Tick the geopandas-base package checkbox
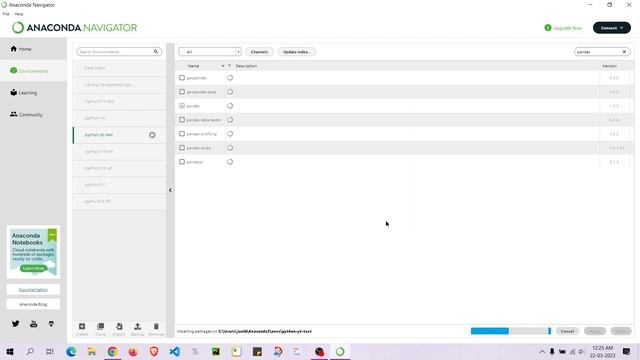 [x=182, y=92]
